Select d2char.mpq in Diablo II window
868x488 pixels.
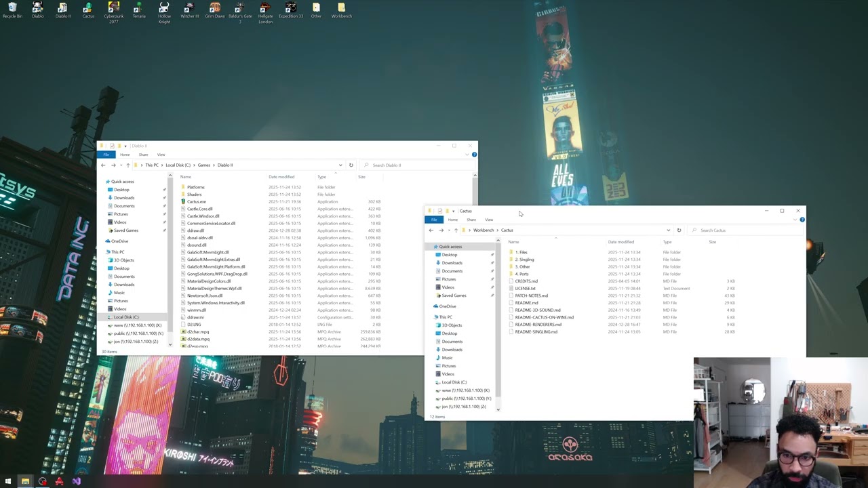198,332
